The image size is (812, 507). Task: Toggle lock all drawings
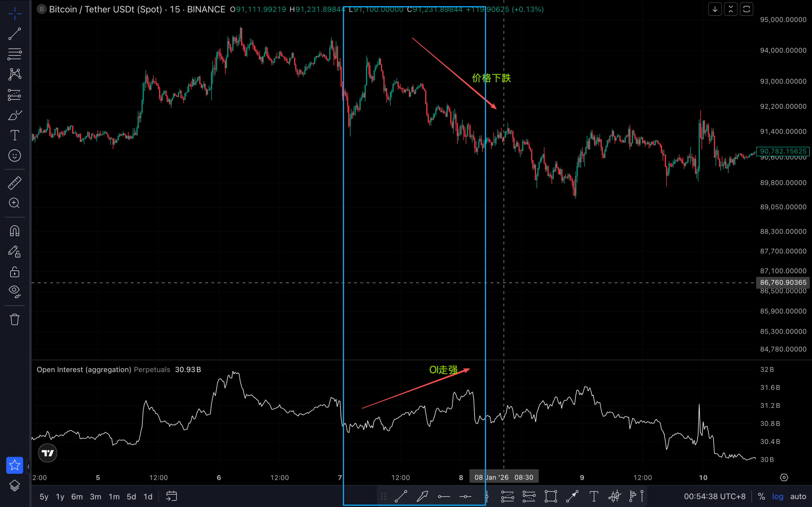(x=14, y=272)
